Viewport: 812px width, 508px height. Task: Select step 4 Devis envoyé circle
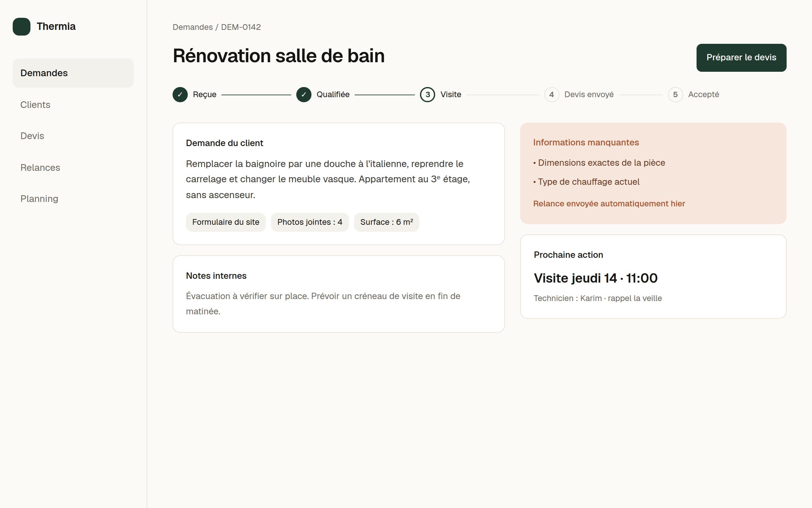point(552,95)
